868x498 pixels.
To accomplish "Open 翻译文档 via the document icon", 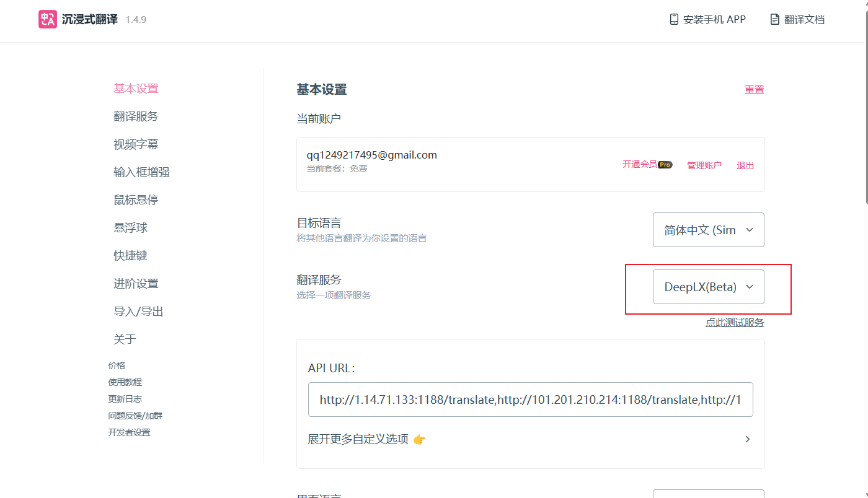I will tap(774, 19).
